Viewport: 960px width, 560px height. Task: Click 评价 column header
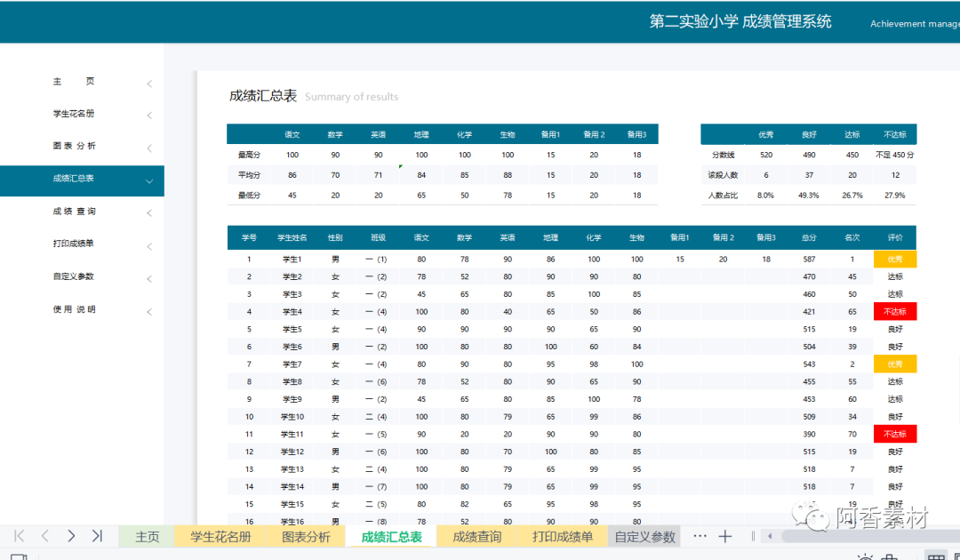point(894,237)
